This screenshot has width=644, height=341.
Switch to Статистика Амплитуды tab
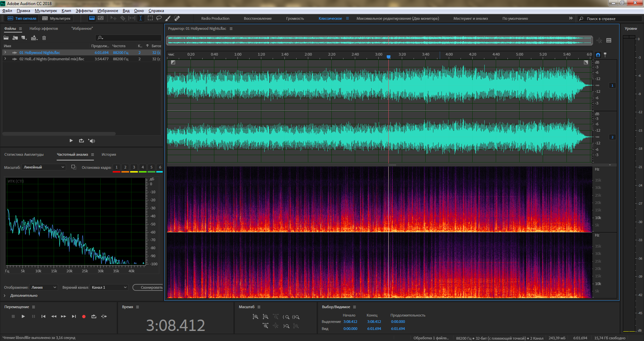[x=24, y=154]
